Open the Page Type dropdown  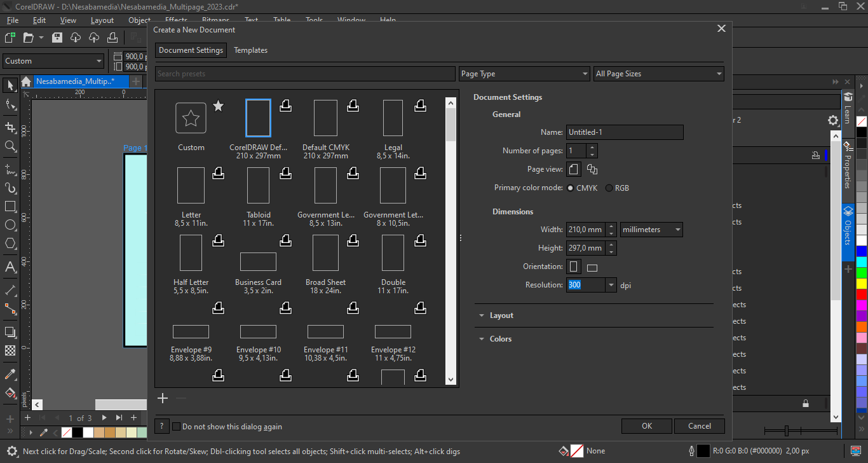click(524, 74)
